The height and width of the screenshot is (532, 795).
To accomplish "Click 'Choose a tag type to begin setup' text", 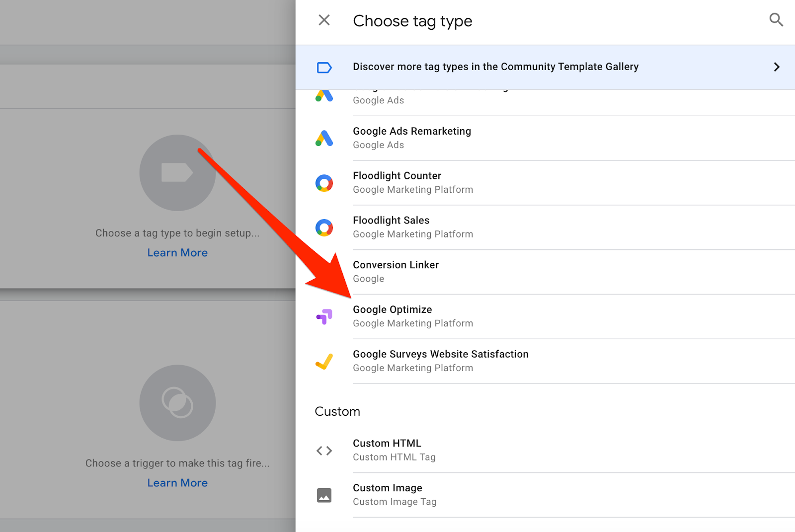I will tap(177, 233).
